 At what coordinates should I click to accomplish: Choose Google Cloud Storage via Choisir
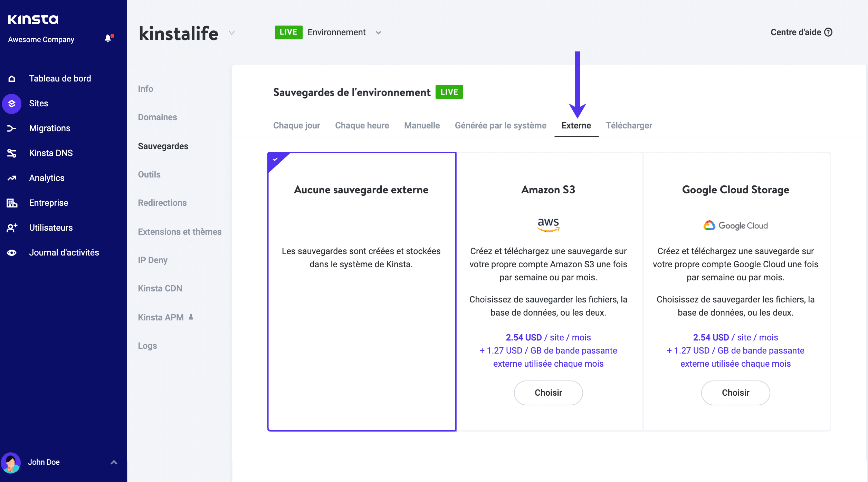tap(735, 393)
